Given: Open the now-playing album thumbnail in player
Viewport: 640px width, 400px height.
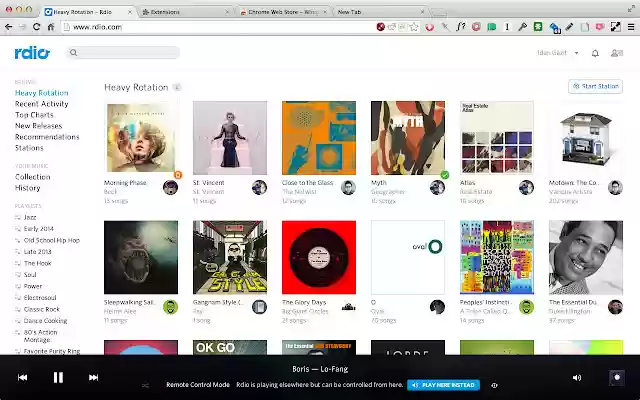Looking at the screenshot, I should tap(616, 378).
